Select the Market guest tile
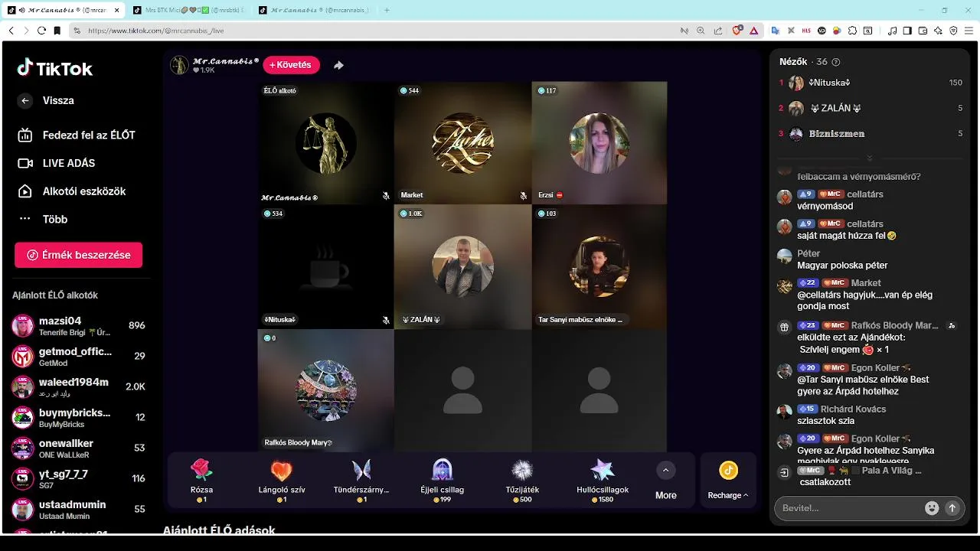This screenshot has width=980, height=551. pyautogui.click(x=462, y=143)
